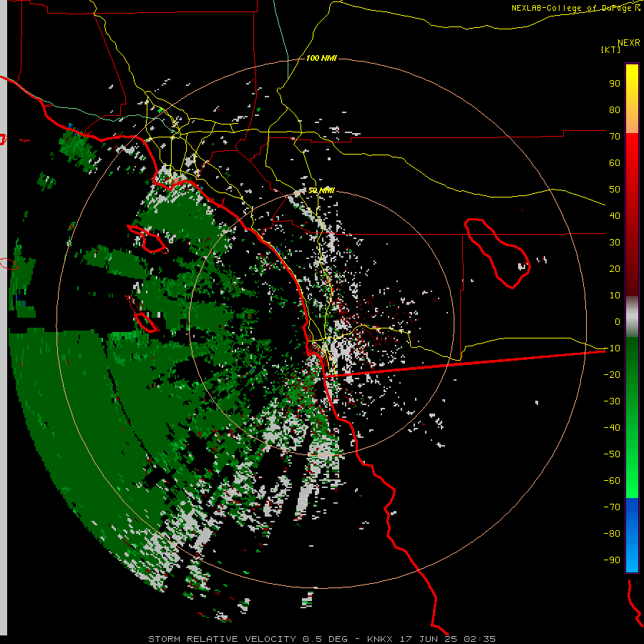Click the -50 value on the velocity scale
The width and height of the screenshot is (644, 644).
612,454
